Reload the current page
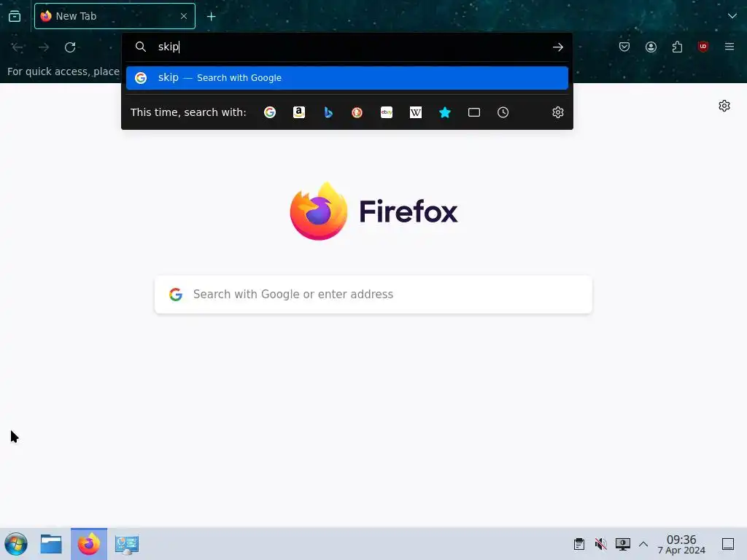The image size is (747, 560). click(x=70, y=47)
